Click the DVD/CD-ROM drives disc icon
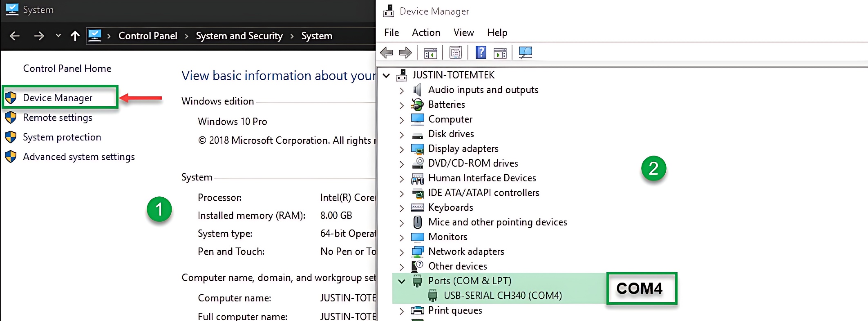Viewport: 868px width, 321px height. pyautogui.click(x=418, y=163)
